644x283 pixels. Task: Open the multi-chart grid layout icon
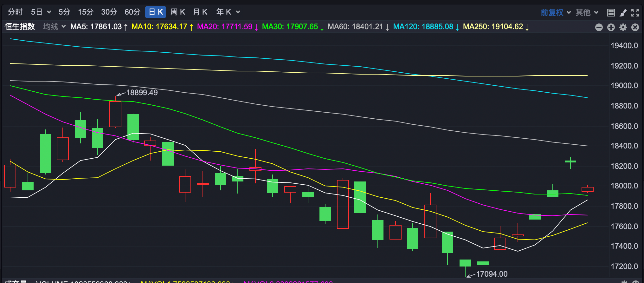click(611, 12)
